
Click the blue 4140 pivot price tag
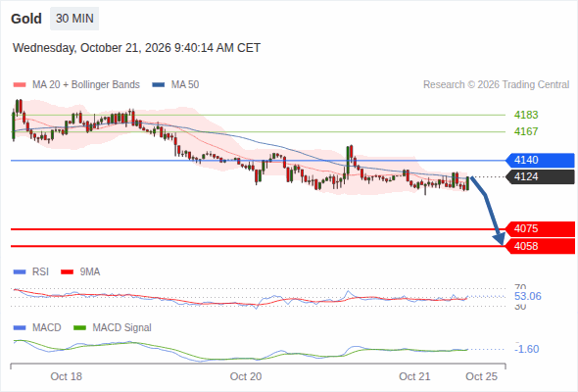tap(540, 161)
